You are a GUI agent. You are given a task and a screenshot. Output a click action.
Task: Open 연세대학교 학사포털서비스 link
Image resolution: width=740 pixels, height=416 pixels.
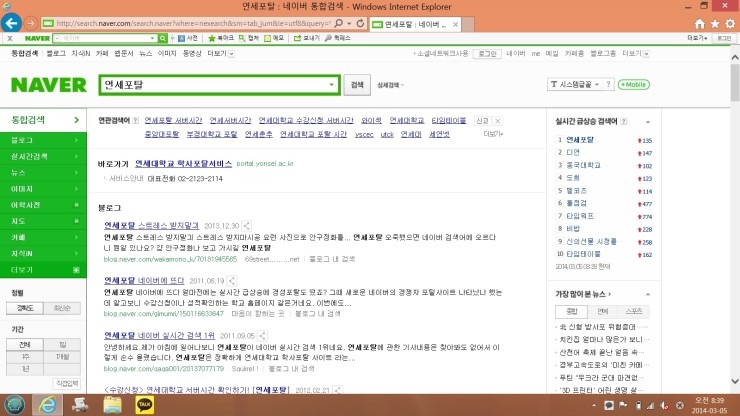pos(184,163)
